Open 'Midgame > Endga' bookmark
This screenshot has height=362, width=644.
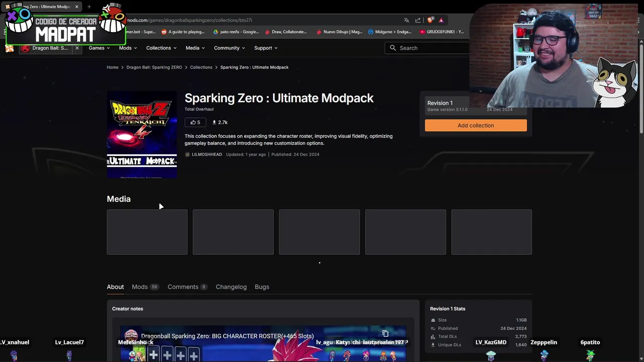pyautogui.click(x=389, y=32)
